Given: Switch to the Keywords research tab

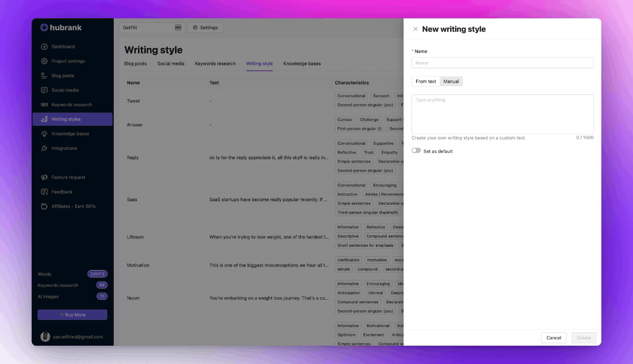Looking at the screenshot, I should pyautogui.click(x=215, y=64).
